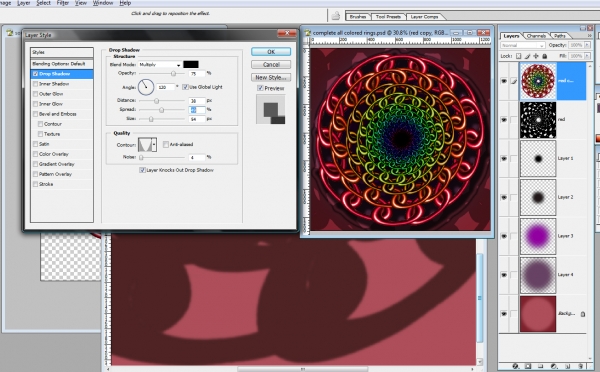
Task: Open the Contour picker dropdown arrow
Action: (154, 145)
